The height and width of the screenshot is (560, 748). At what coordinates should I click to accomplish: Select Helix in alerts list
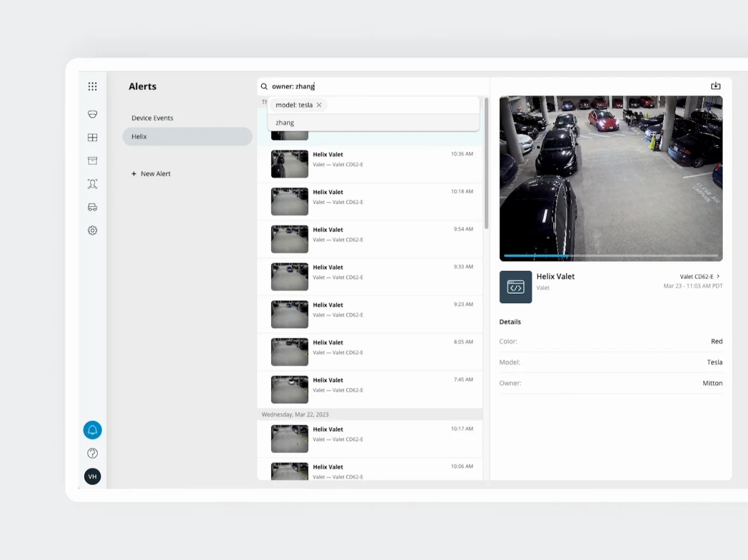187,137
